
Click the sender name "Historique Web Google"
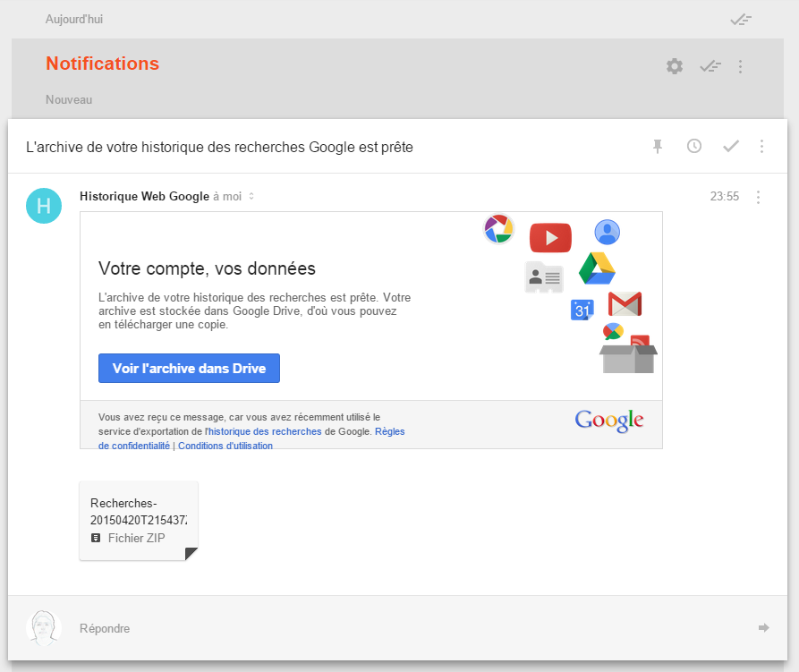[x=144, y=197]
